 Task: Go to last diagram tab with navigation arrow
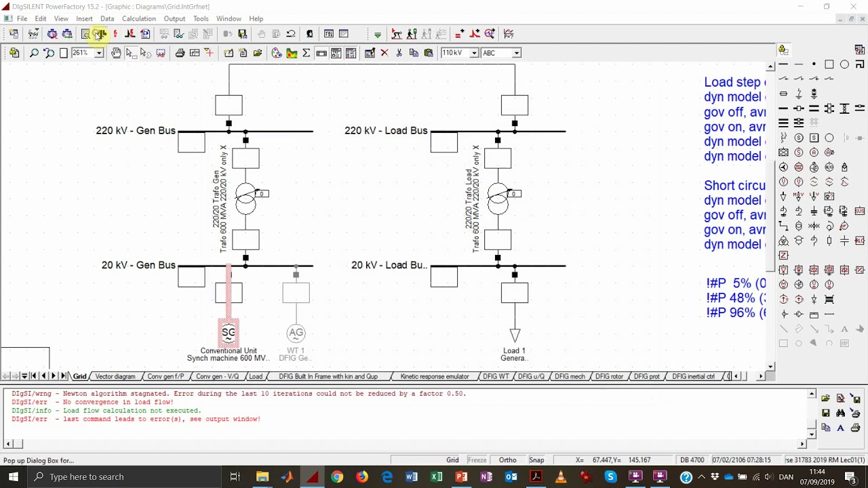coord(63,376)
